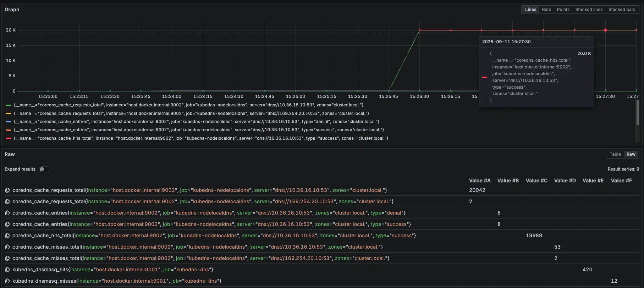Copy the coredns_cache_entries success series

[7, 225]
